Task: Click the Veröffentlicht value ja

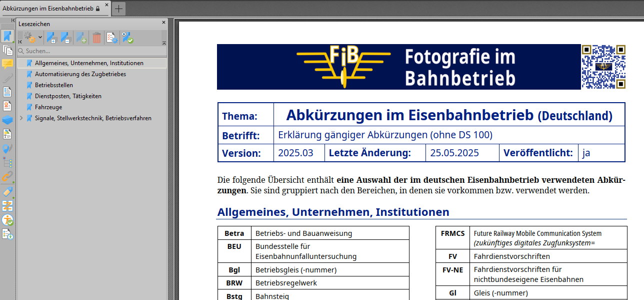Action: 586,153
